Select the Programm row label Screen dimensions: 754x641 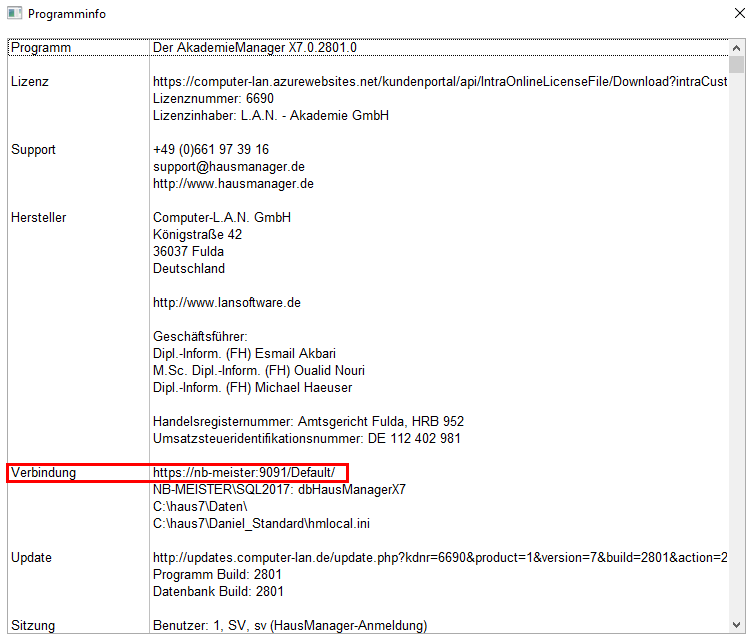tap(41, 48)
